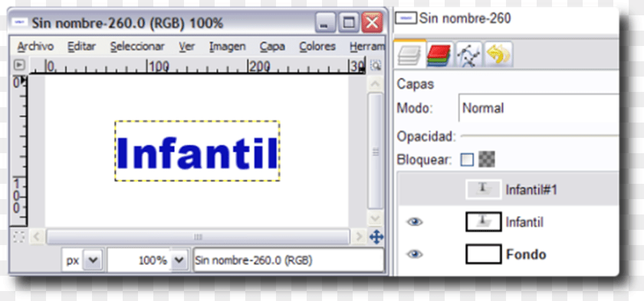Viewport: 644px width, 301px height.
Task: Open the Seleccionar menu
Action: click(137, 47)
